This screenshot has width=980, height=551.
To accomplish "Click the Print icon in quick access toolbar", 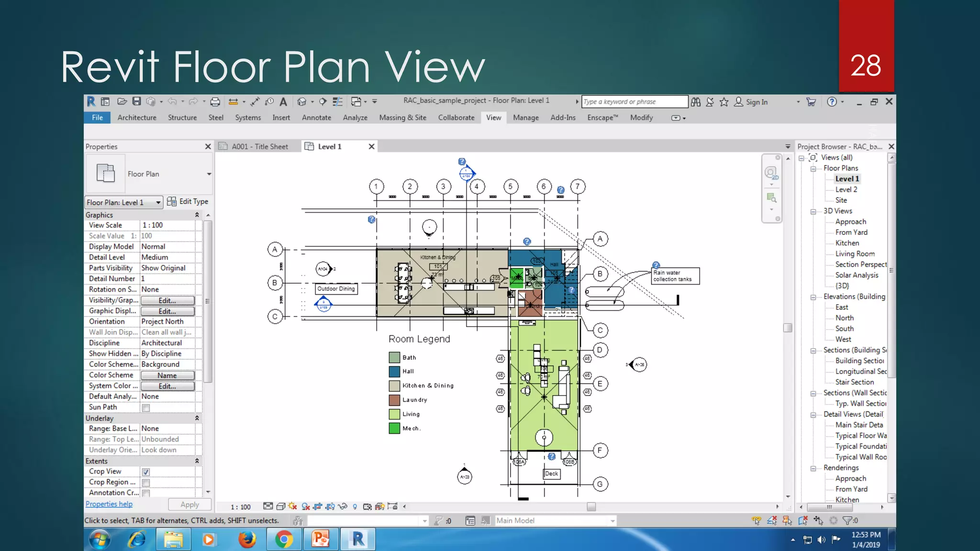I will coord(215,101).
